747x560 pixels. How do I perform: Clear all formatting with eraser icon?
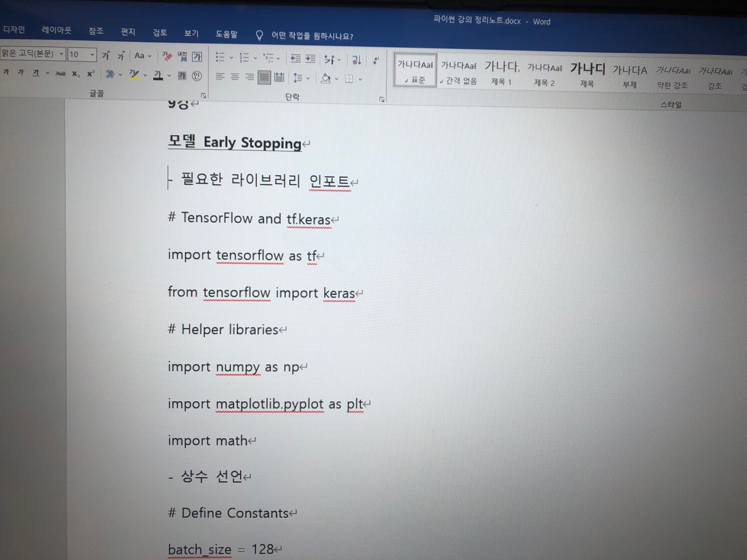coord(167,56)
